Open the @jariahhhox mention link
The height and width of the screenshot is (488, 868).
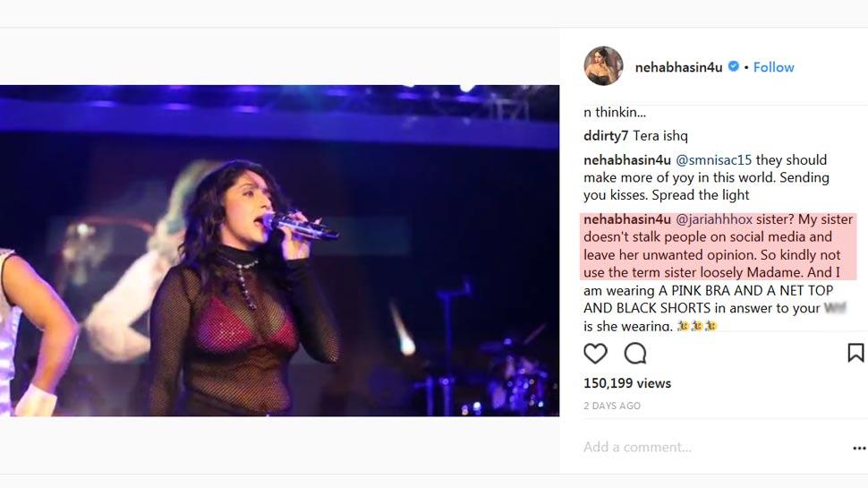coord(713,219)
